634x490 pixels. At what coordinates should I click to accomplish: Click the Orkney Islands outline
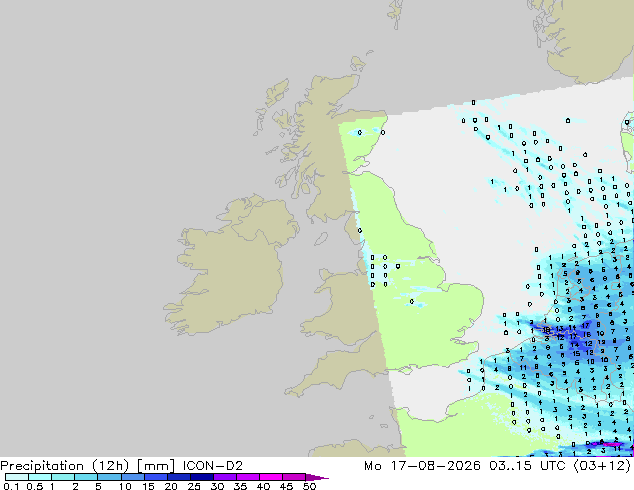(358, 63)
